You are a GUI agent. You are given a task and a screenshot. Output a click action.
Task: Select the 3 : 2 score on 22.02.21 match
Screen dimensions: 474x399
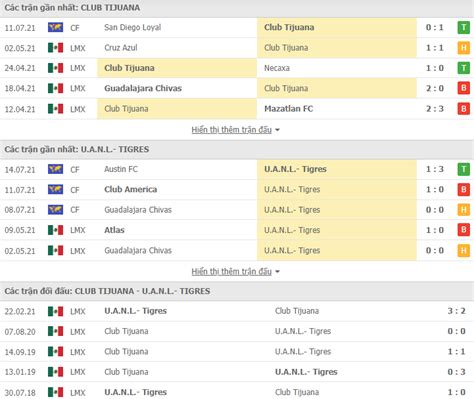pos(456,311)
